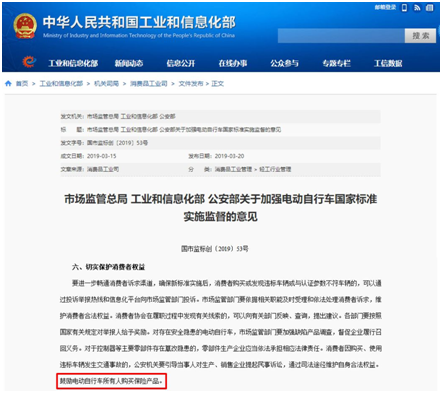
Task: Click the 文章来源 消费品工业司 value
Action: click(x=103, y=169)
